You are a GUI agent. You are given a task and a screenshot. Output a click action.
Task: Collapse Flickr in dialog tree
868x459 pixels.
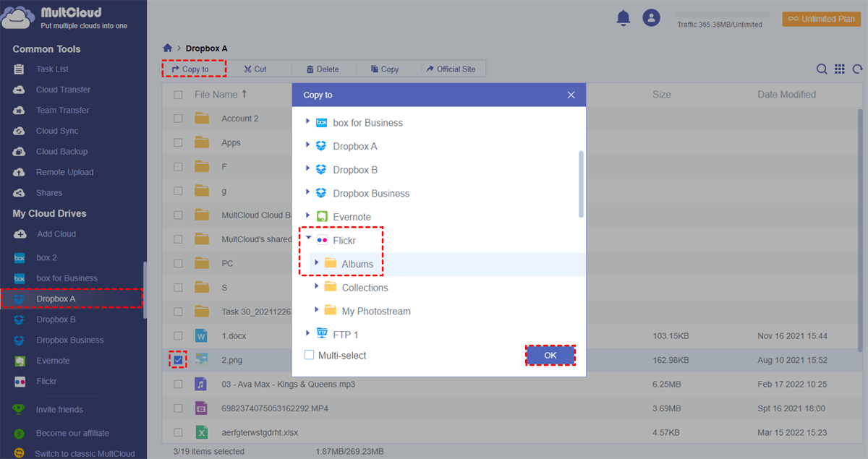point(308,237)
